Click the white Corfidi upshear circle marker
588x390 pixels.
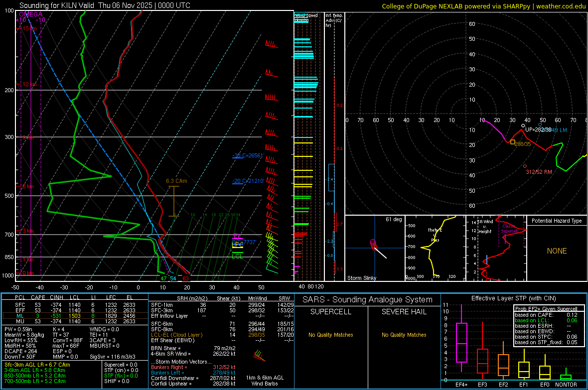tap(523, 126)
